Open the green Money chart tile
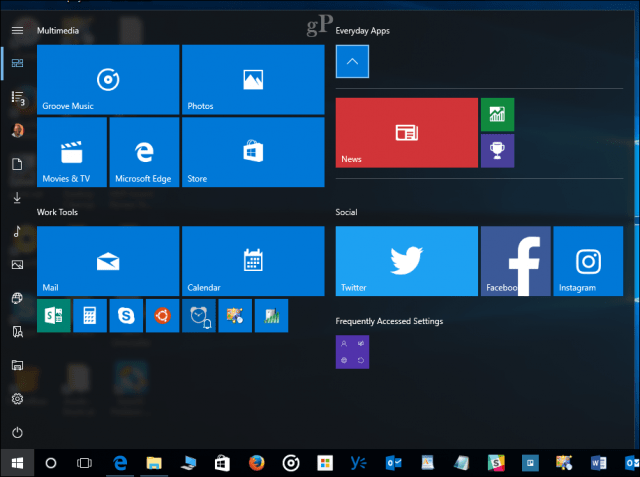 (497, 115)
